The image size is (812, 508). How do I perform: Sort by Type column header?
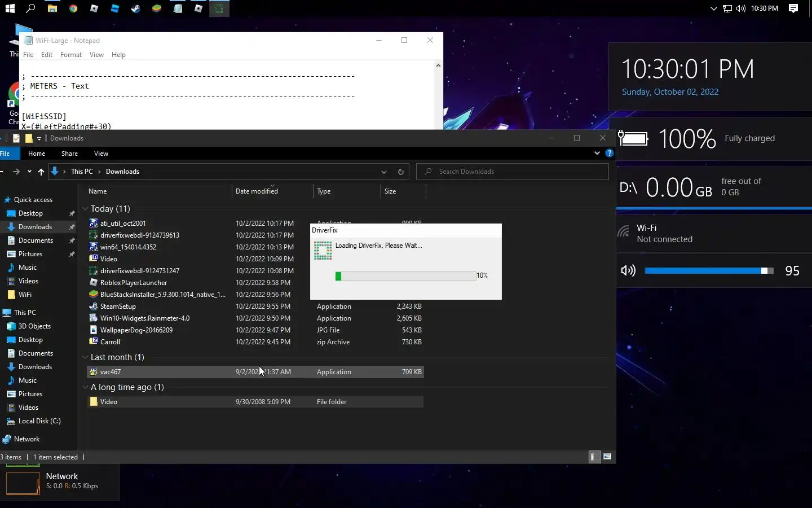[x=347, y=191]
